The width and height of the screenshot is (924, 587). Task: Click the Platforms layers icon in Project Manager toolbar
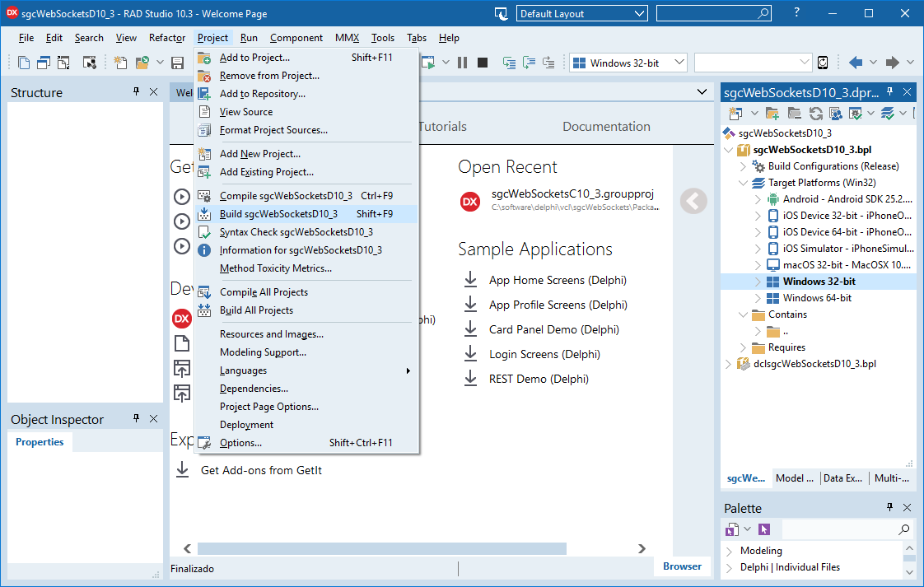(888, 113)
